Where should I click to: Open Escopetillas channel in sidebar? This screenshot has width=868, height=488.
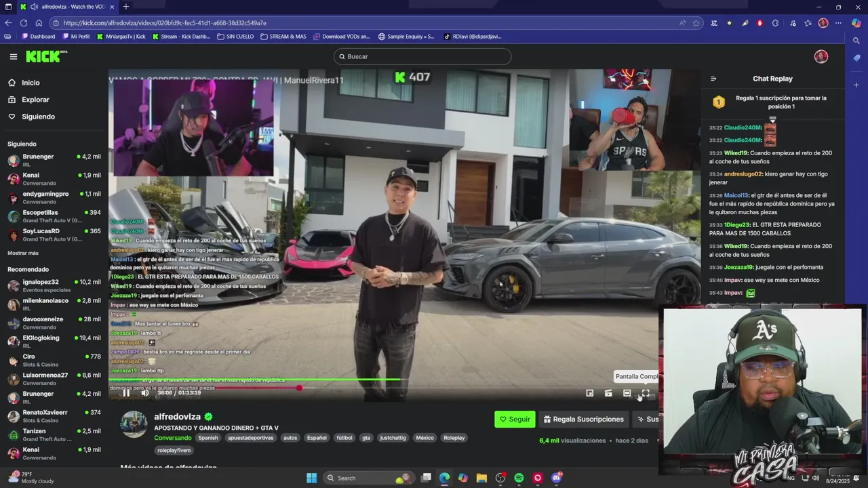tap(54, 216)
